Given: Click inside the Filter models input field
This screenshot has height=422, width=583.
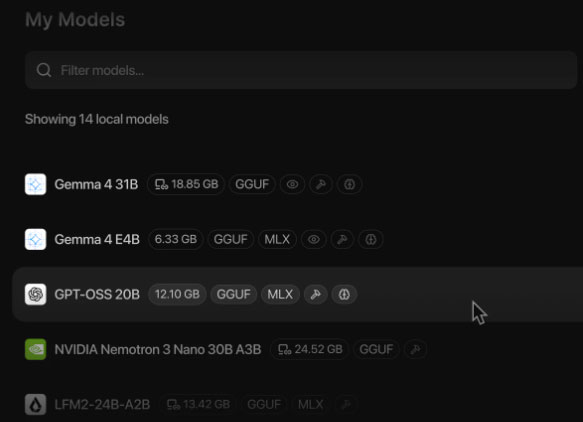Looking at the screenshot, I should 301,70.
